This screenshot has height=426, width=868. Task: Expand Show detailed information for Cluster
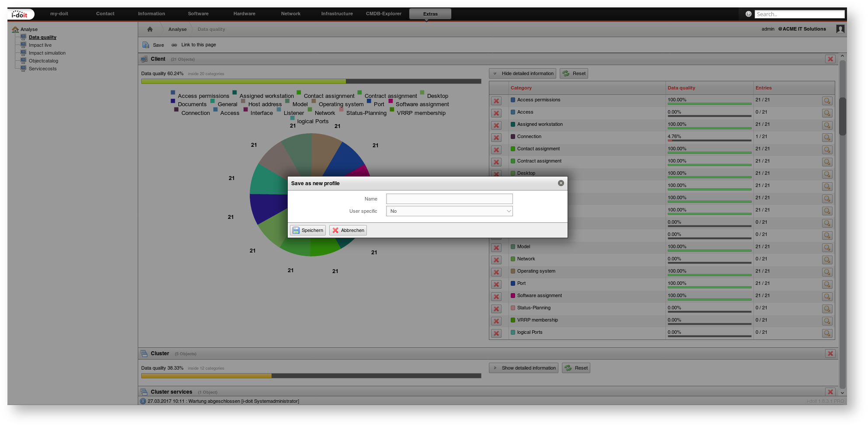(x=523, y=368)
